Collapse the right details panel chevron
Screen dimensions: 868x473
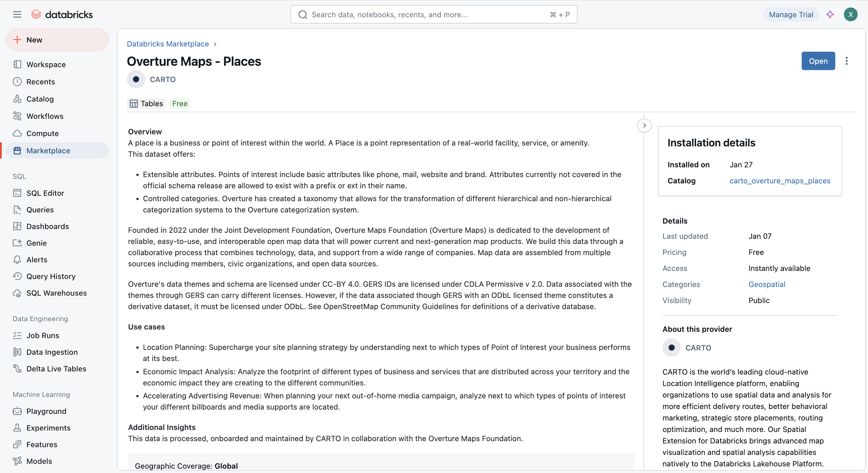(x=644, y=126)
